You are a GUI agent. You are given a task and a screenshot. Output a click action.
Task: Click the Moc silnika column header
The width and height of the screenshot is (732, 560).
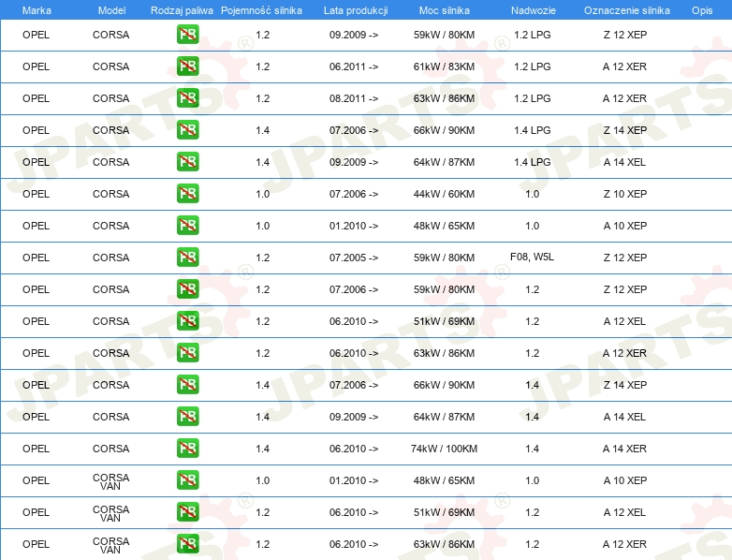(x=445, y=10)
